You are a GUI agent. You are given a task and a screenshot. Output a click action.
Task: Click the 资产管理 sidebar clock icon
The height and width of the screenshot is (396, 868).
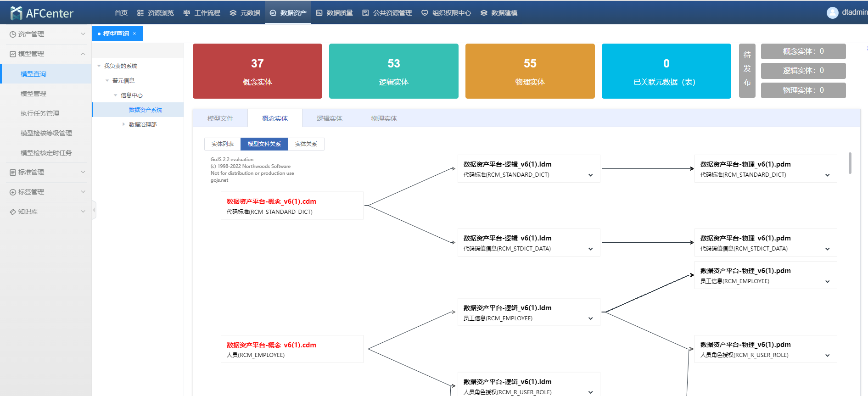pyautogui.click(x=13, y=34)
